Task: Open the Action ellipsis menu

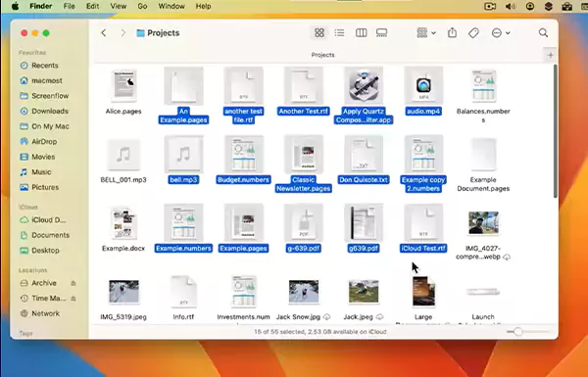Action: pyautogui.click(x=500, y=33)
